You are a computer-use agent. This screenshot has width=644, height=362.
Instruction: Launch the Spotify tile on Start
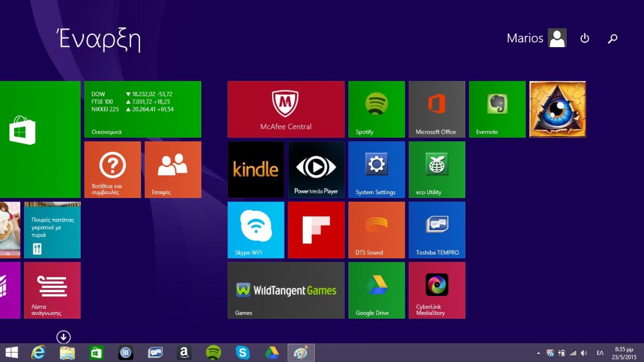[377, 109]
